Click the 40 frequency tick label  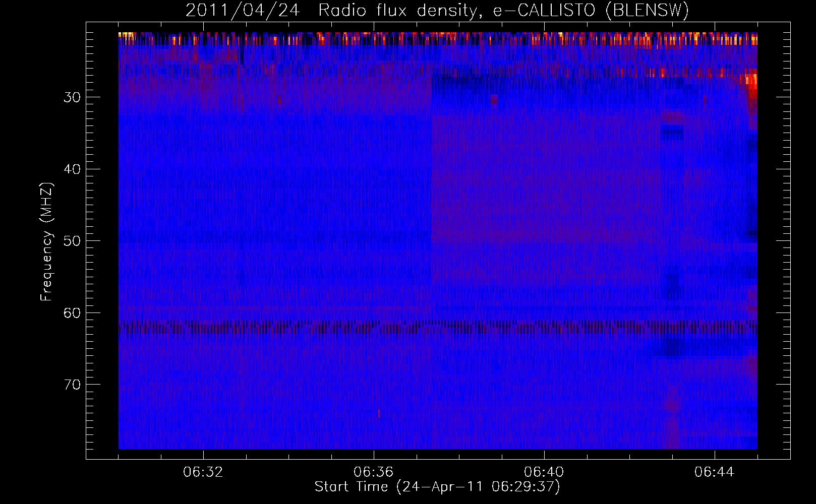click(x=72, y=169)
